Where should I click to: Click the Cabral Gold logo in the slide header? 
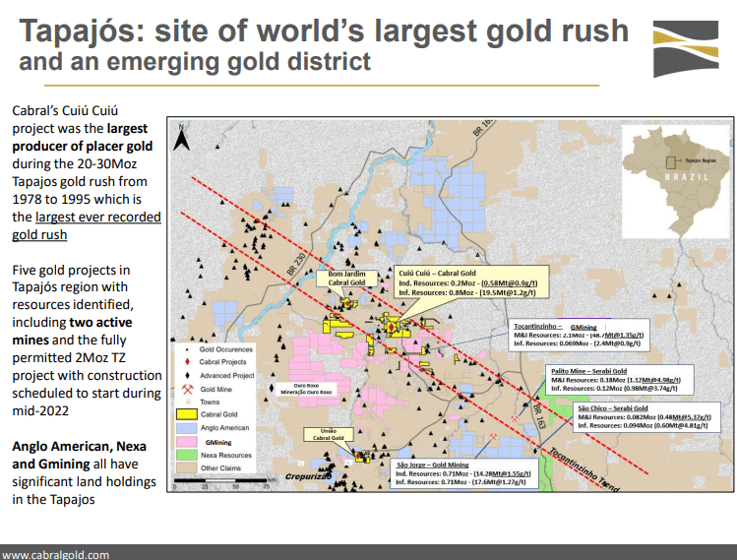point(686,48)
